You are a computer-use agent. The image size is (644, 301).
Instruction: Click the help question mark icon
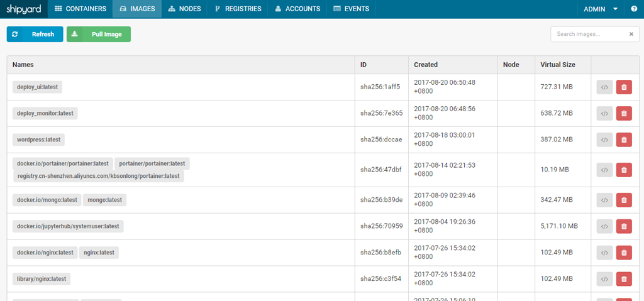coord(634,9)
